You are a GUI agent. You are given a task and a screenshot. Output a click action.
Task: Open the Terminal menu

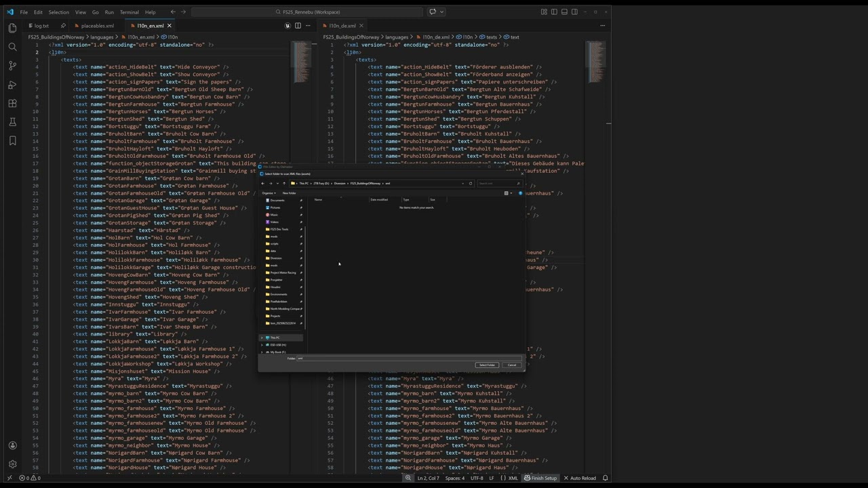click(x=129, y=12)
